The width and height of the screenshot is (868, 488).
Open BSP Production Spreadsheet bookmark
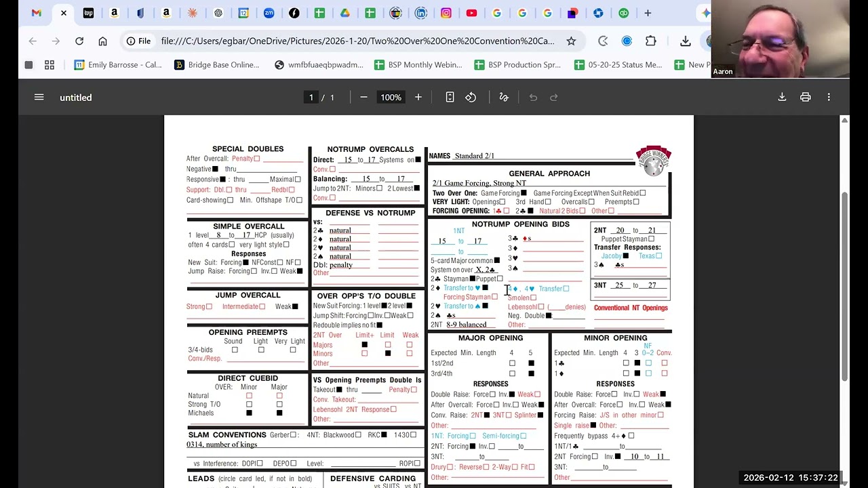518,65
